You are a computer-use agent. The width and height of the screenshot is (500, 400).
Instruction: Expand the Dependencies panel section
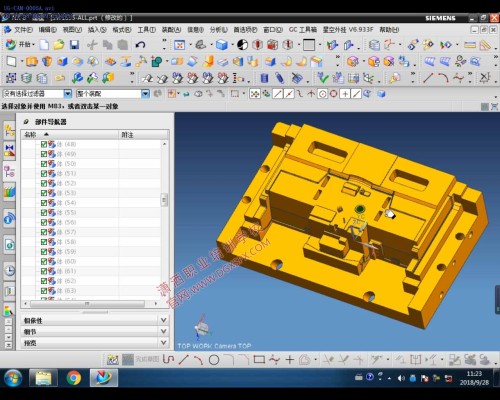pos(95,320)
